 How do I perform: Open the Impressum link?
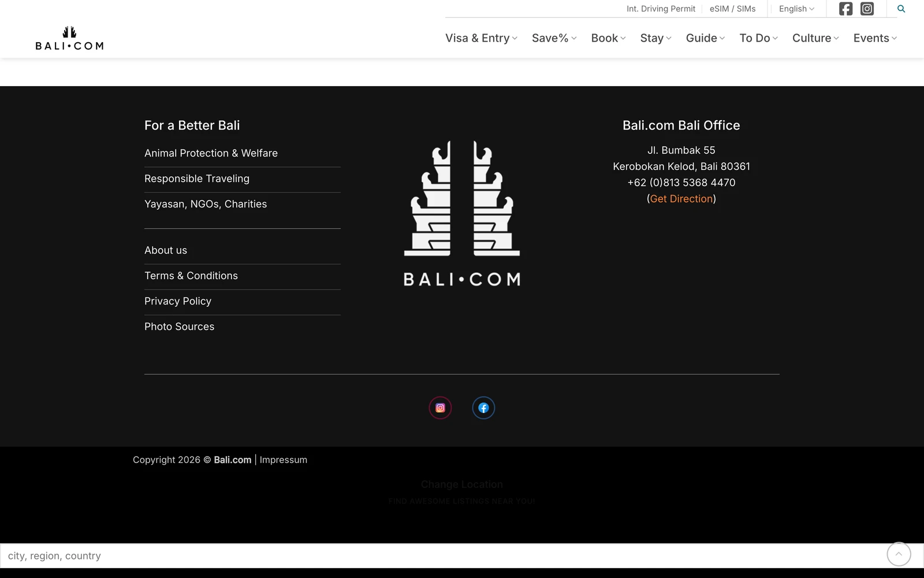(x=284, y=460)
